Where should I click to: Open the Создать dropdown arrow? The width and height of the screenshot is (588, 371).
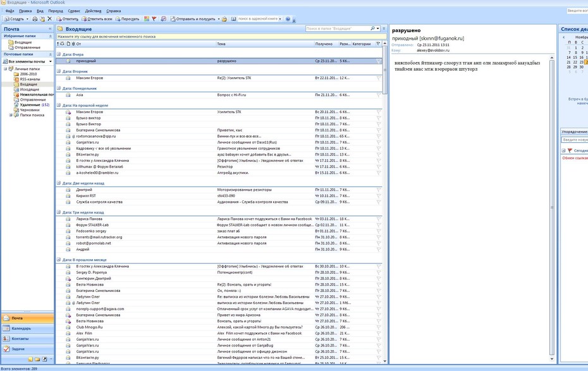point(27,19)
